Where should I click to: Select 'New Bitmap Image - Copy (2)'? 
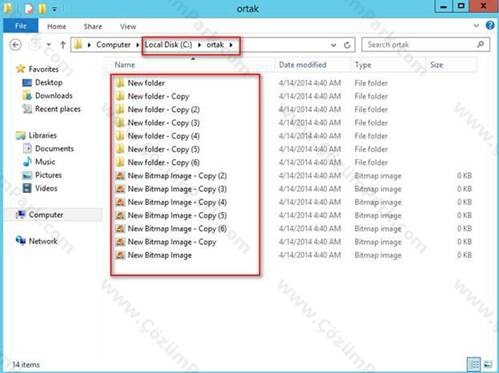177,176
